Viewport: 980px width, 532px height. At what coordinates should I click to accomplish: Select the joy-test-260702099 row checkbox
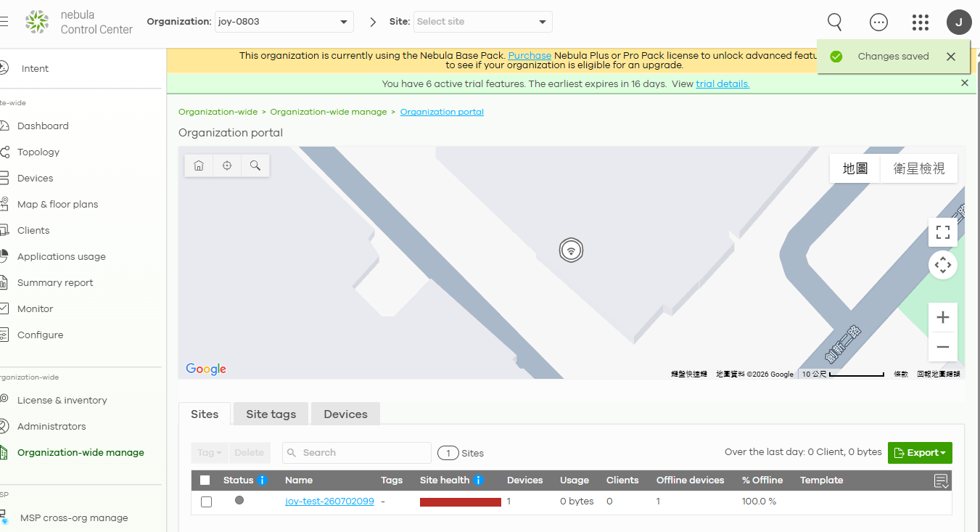tap(207, 502)
